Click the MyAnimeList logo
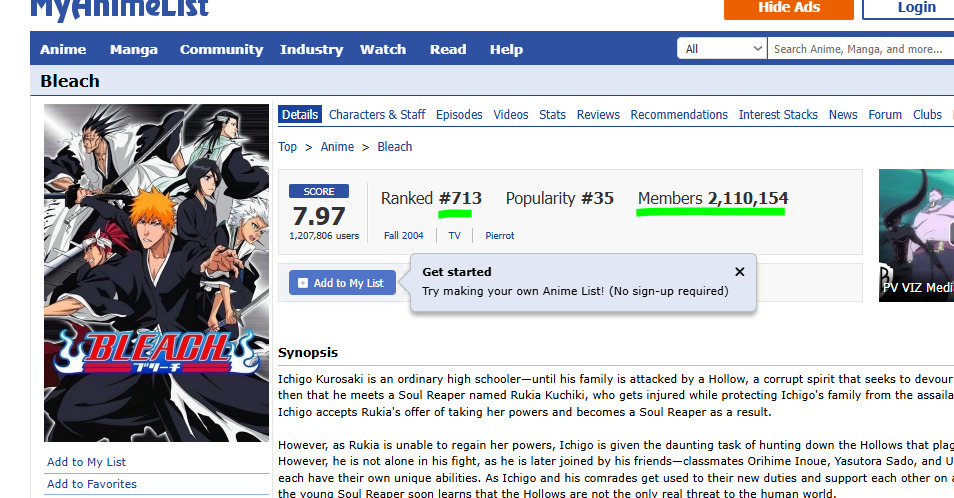The width and height of the screenshot is (954, 498). point(119,9)
